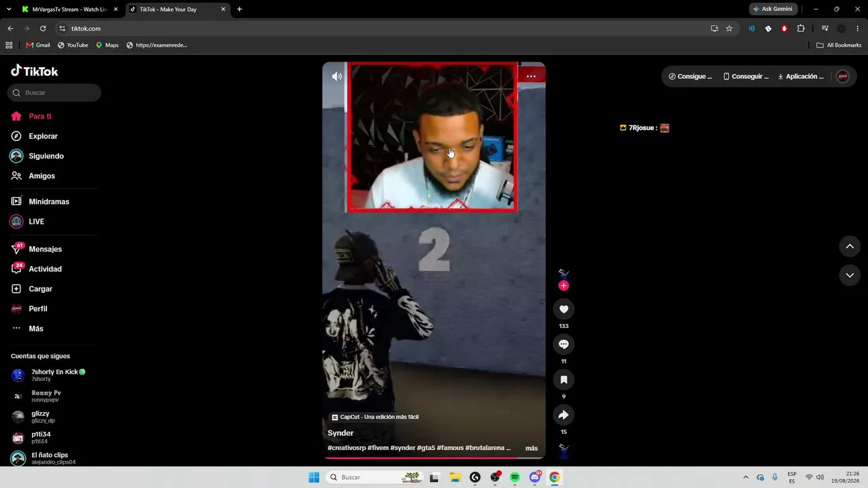Screen dimensions: 868x488
Task: Click the Conseguir button with phone icon
Action: (746, 77)
